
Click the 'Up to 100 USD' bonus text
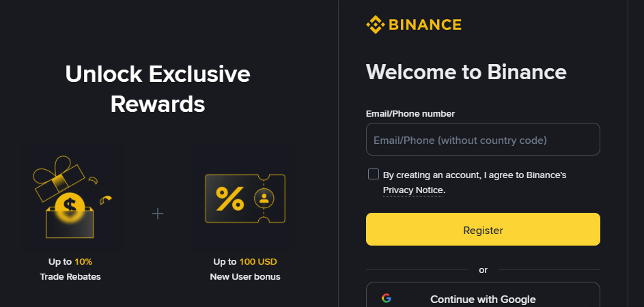click(x=245, y=261)
